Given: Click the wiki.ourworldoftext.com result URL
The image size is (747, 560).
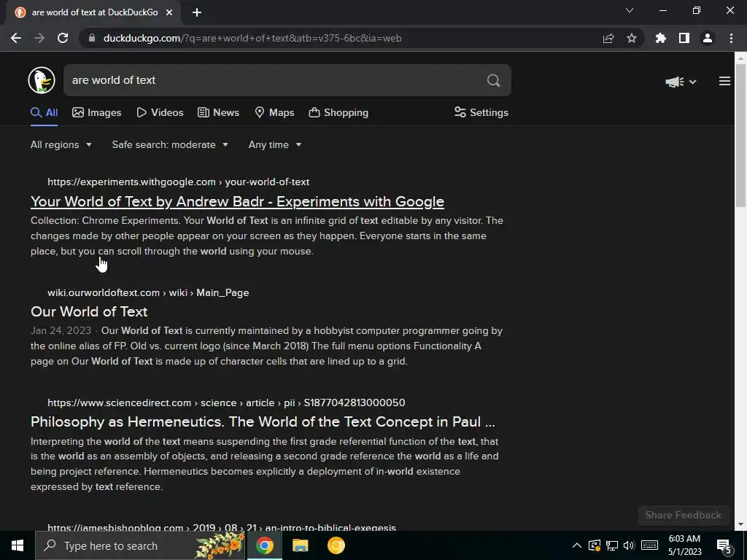Looking at the screenshot, I should coord(148,293).
